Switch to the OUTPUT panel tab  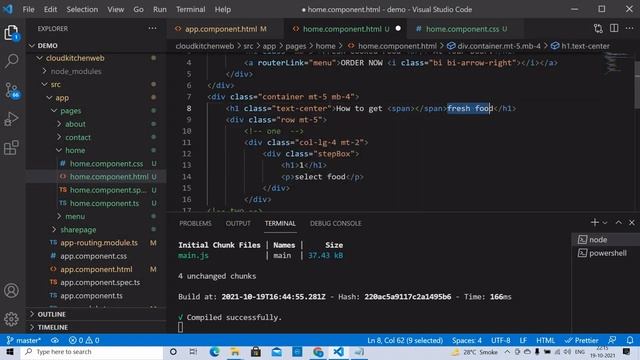(238, 223)
